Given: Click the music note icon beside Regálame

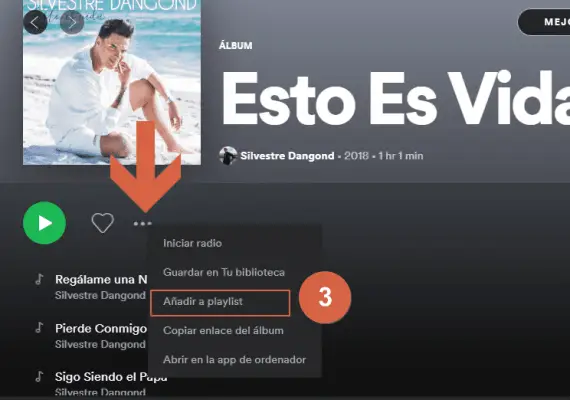Looking at the screenshot, I should (39, 279).
